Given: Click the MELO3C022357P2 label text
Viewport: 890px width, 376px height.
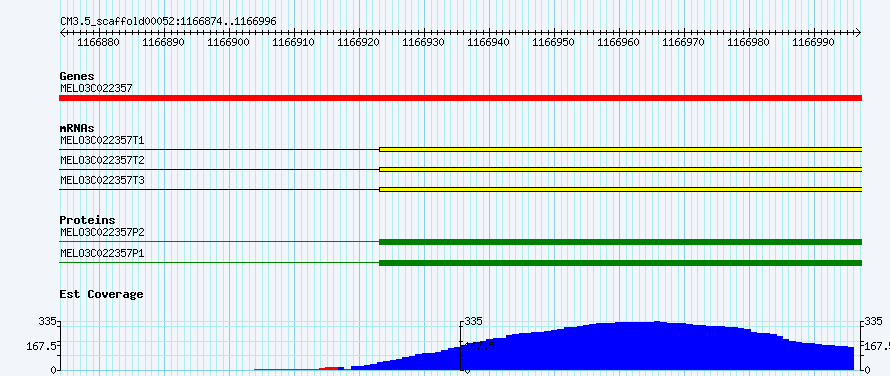Looking at the screenshot, I should (102, 232).
